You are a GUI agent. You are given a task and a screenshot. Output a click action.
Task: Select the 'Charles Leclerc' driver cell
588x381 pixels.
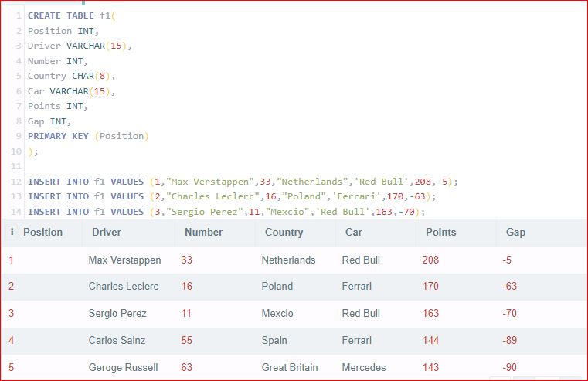[x=124, y=286]
